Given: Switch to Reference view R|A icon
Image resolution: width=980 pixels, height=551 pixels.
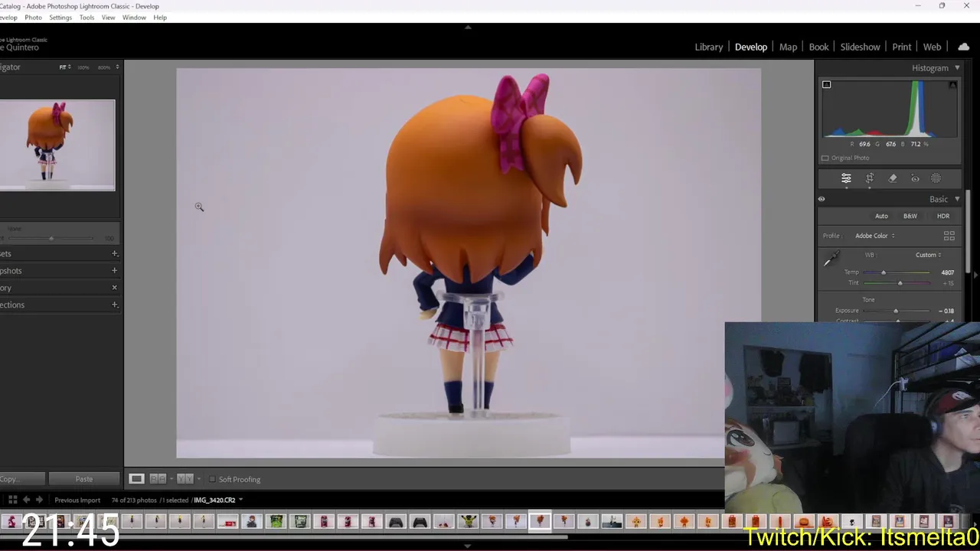Looking at the screenshot, I should (x=158, y=479).
